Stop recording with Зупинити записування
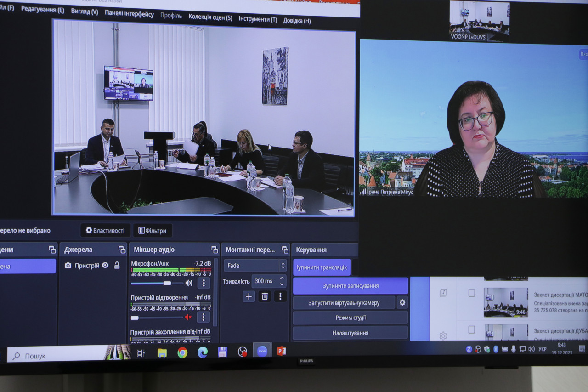The height and width of the screenshot is (392, 588). (351, 285)
